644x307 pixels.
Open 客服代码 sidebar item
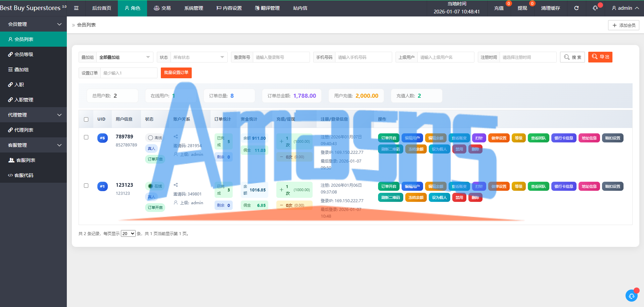(x=33, y=175)
